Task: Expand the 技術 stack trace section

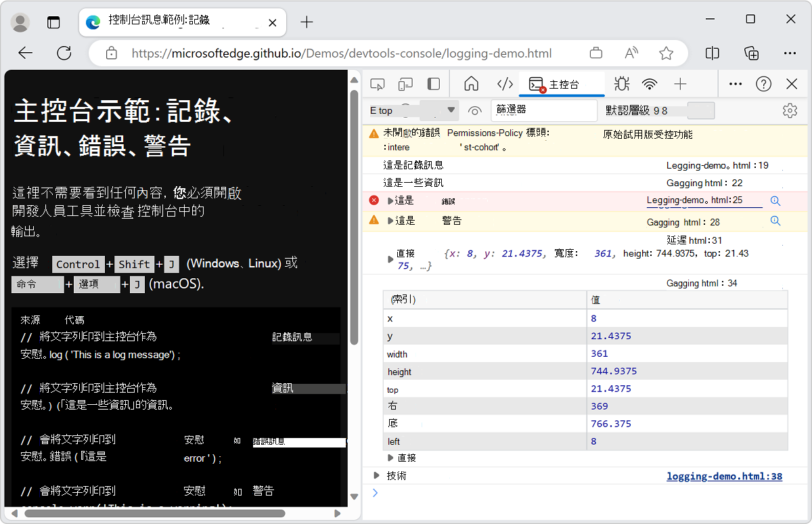Action: tap(377, 475)
